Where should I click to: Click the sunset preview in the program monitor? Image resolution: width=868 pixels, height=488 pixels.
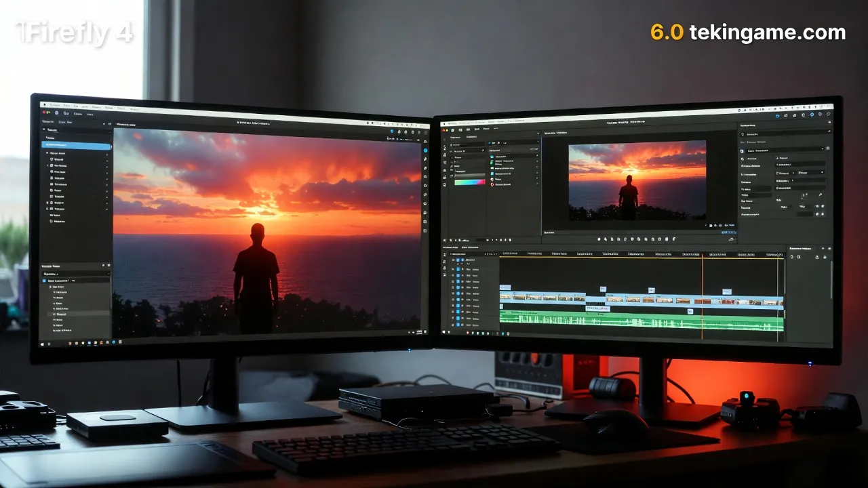tap(637, 180)
